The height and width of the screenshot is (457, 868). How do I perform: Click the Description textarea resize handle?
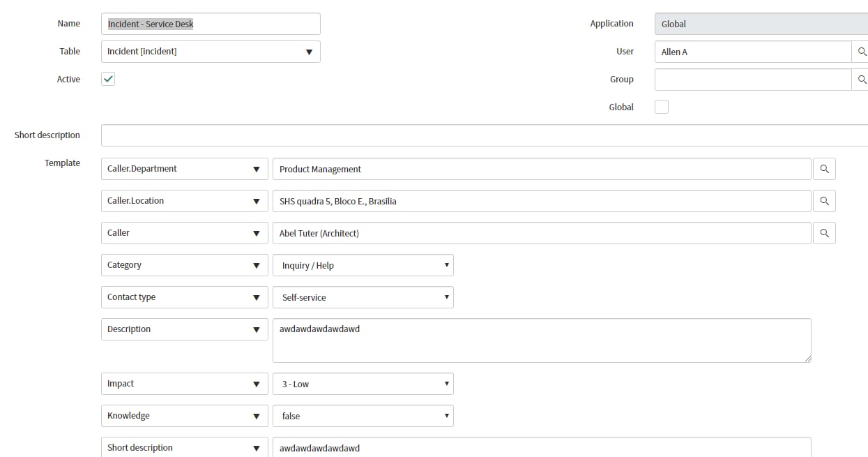click(808, 358)
